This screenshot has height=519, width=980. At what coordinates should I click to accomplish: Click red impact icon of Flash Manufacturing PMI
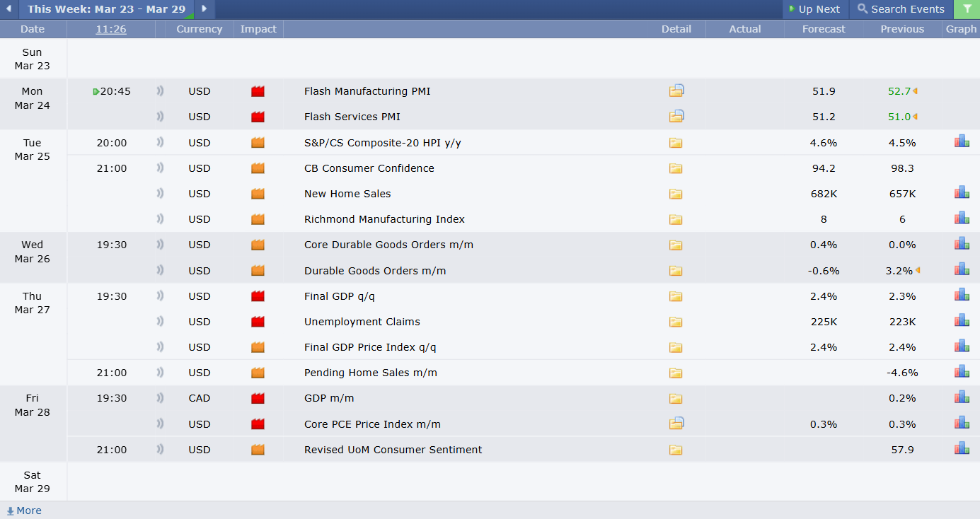click(x=258, y=91)
